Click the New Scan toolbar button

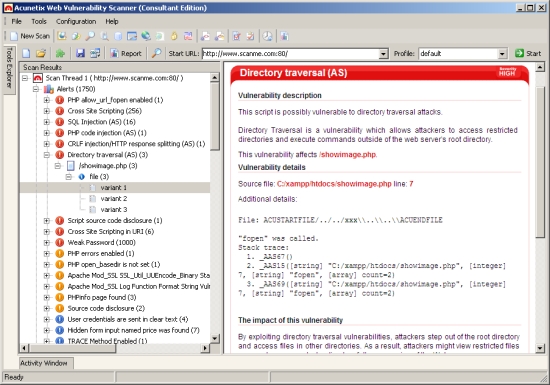pos(30,36)
